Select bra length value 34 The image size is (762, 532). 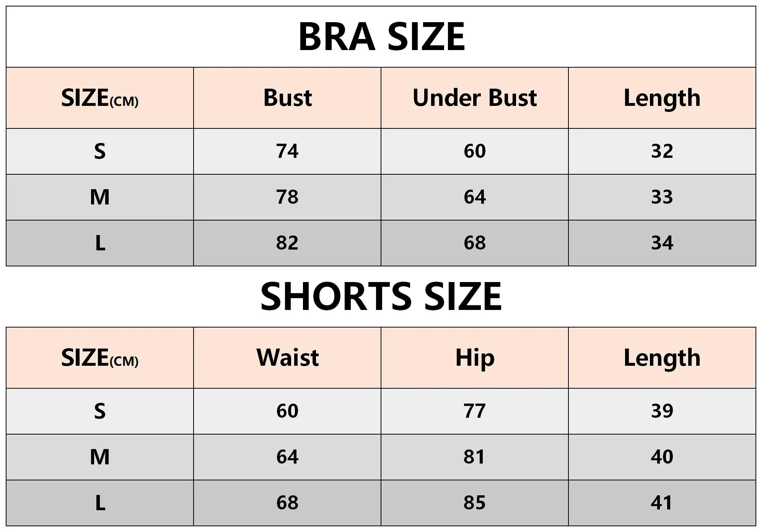tap(662, 243)
